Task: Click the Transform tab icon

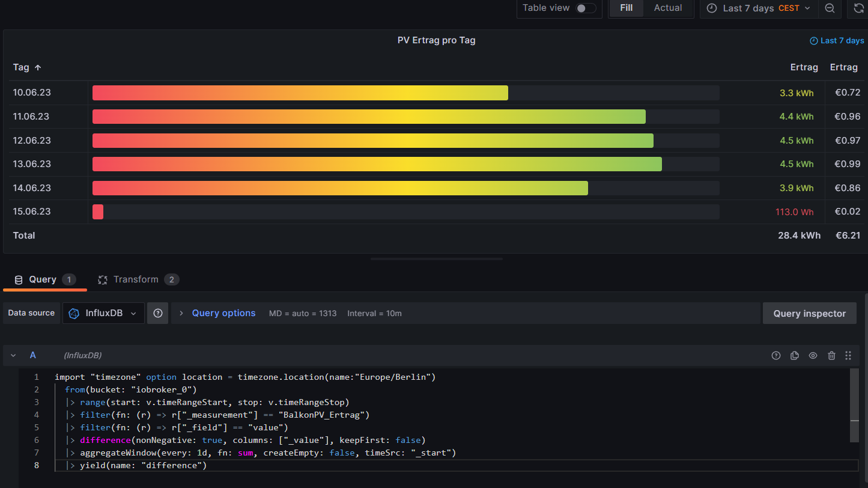Action: 103,279
